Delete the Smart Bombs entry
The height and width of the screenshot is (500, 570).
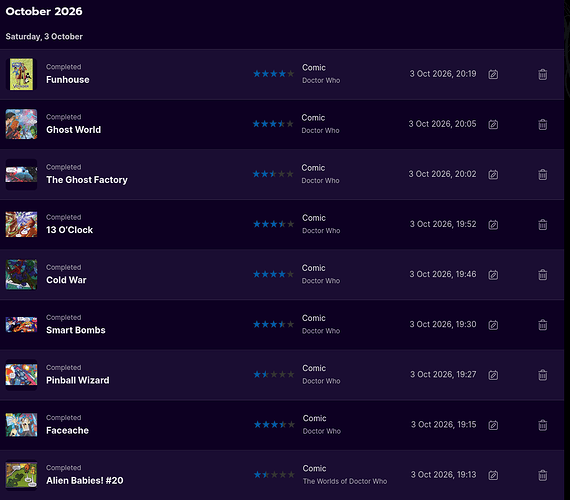coord(542,325)
